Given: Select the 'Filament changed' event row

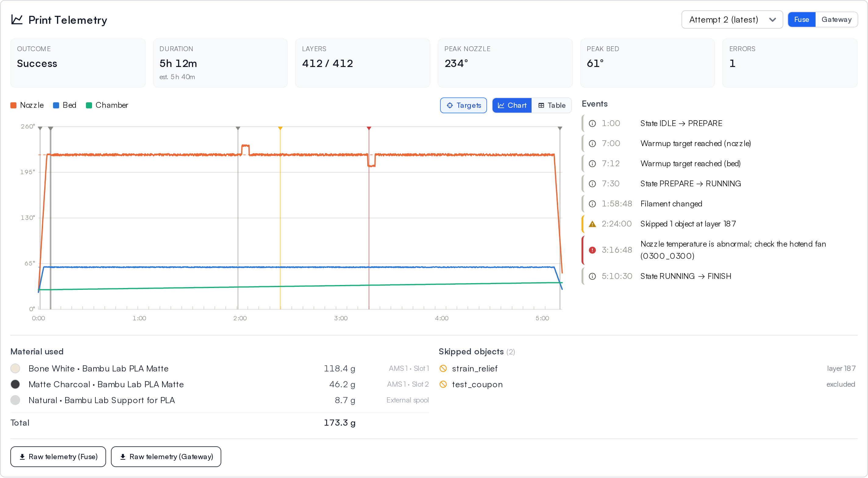Looking at the screenshot, I should 720,204.
